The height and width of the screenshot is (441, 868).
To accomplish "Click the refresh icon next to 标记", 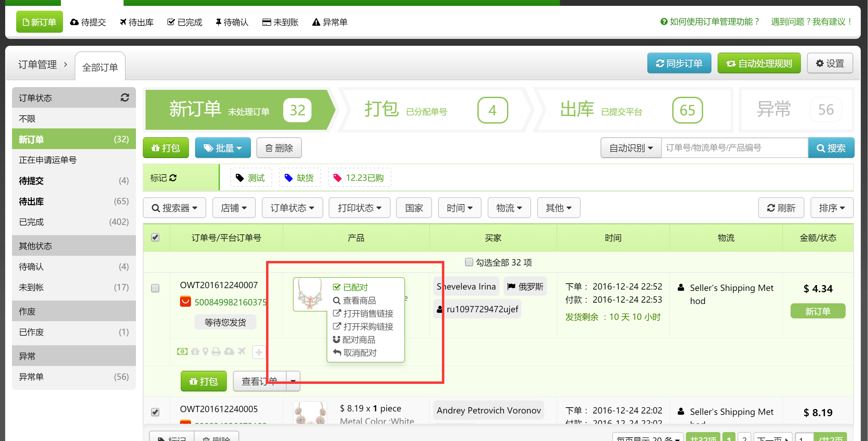I will point(173,178).
